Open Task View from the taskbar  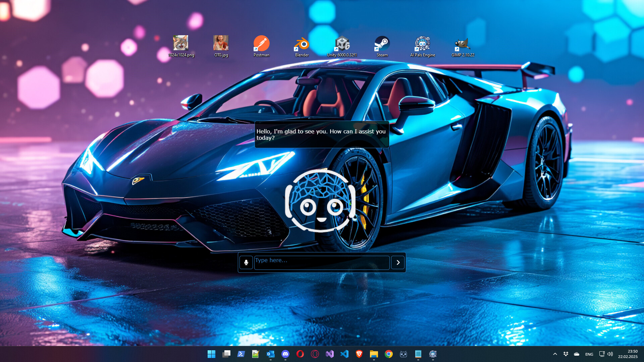pos(226,354)
